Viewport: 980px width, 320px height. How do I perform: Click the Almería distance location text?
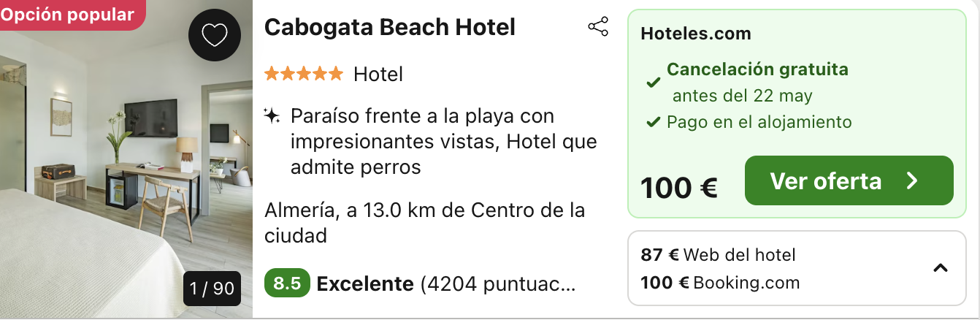(x=424, y=223)
